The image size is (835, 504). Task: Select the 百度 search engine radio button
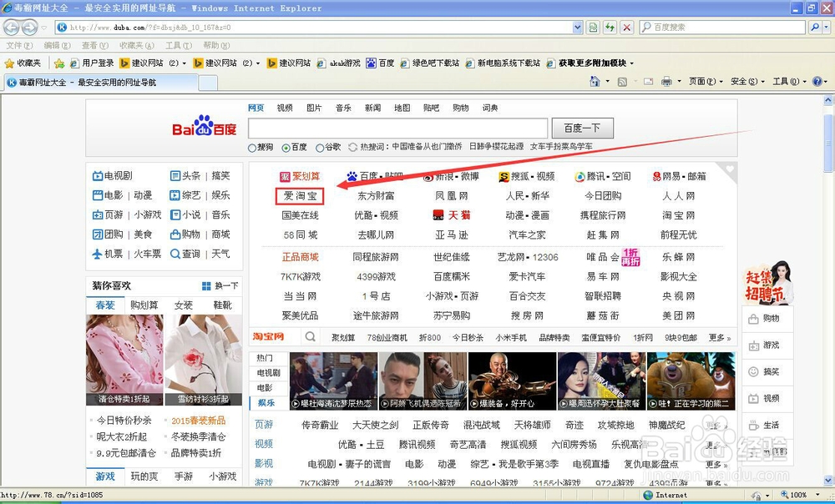click(286, 148)
